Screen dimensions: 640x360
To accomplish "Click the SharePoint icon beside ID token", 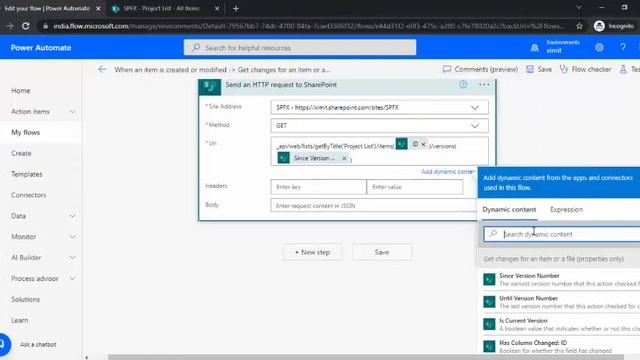I will tap(401, 144).
